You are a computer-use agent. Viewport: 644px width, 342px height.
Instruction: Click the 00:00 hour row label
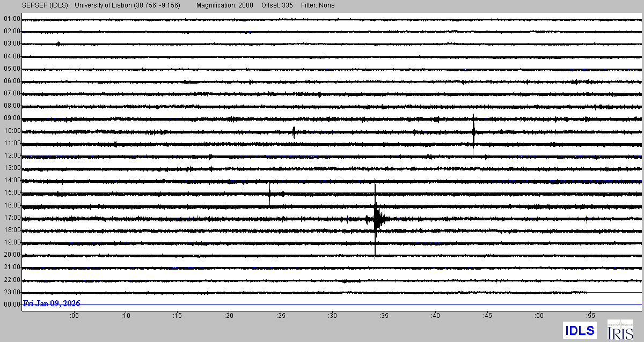pos(12,304)
